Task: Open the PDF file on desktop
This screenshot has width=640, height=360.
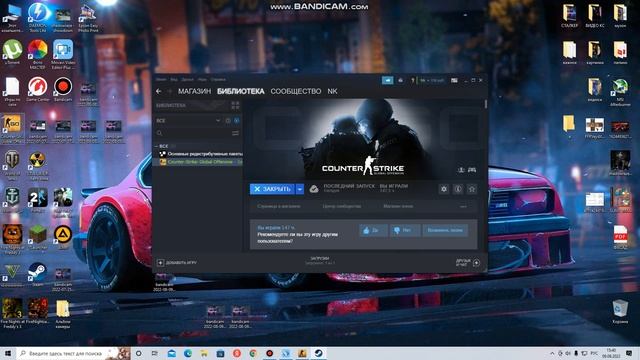Action: click(x=620, y=237)
